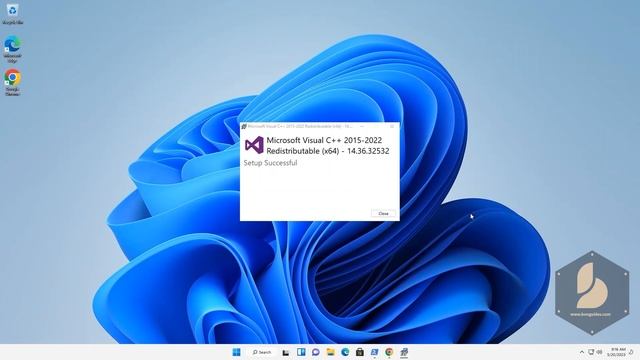Open the Widgets panel in the taskbar

301,352
